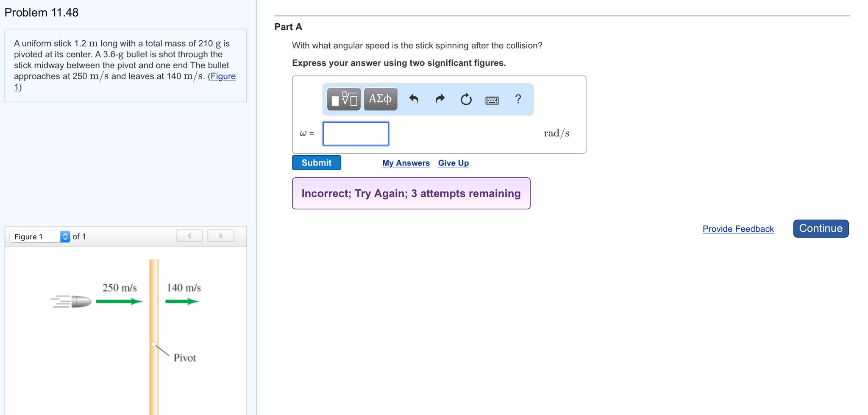Open the My Answers link
This screenshot has width=868, height=415.
(406, 163)
